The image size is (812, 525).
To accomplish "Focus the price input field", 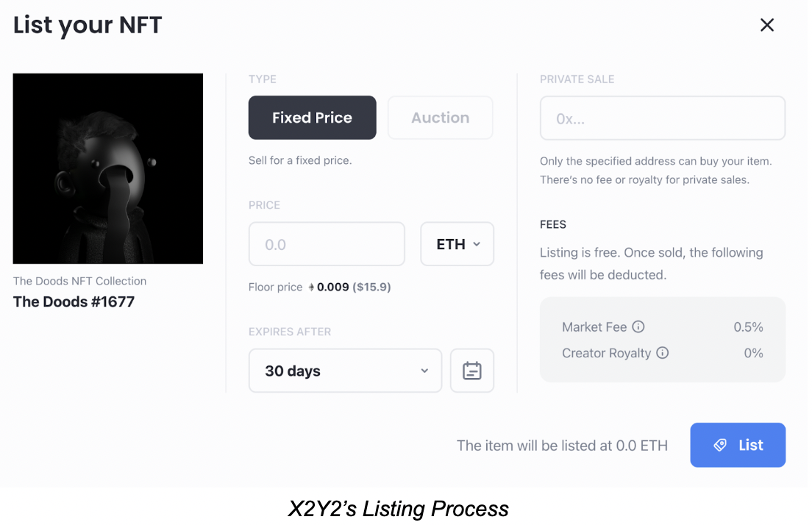I will pyautogui.click(x=327, y=244).
